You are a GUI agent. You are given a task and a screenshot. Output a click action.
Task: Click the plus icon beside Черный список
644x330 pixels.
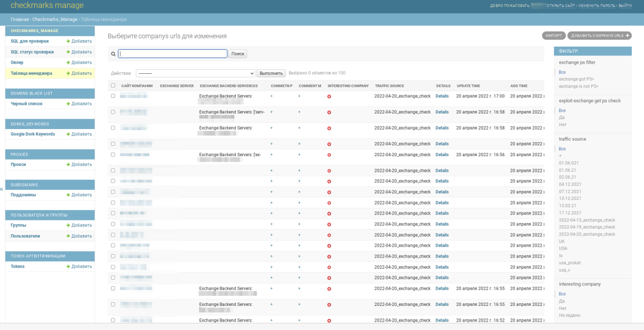coord(68,104)
